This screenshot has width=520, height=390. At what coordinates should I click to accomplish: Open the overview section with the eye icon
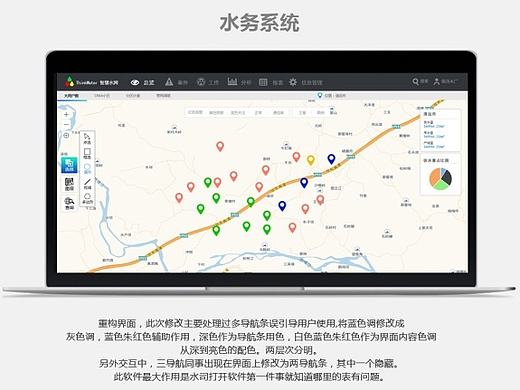pos(142,82)
